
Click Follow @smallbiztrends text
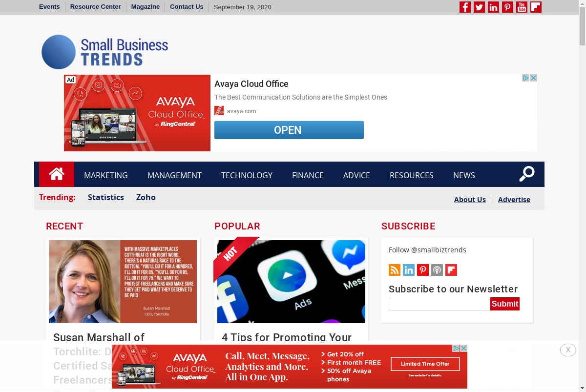[427, 250]
